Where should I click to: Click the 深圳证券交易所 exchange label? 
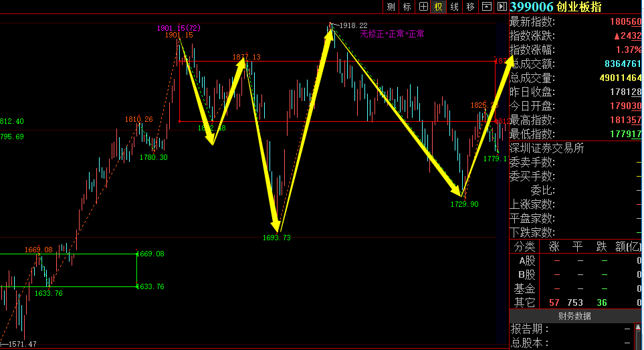(x=546, y=148)
